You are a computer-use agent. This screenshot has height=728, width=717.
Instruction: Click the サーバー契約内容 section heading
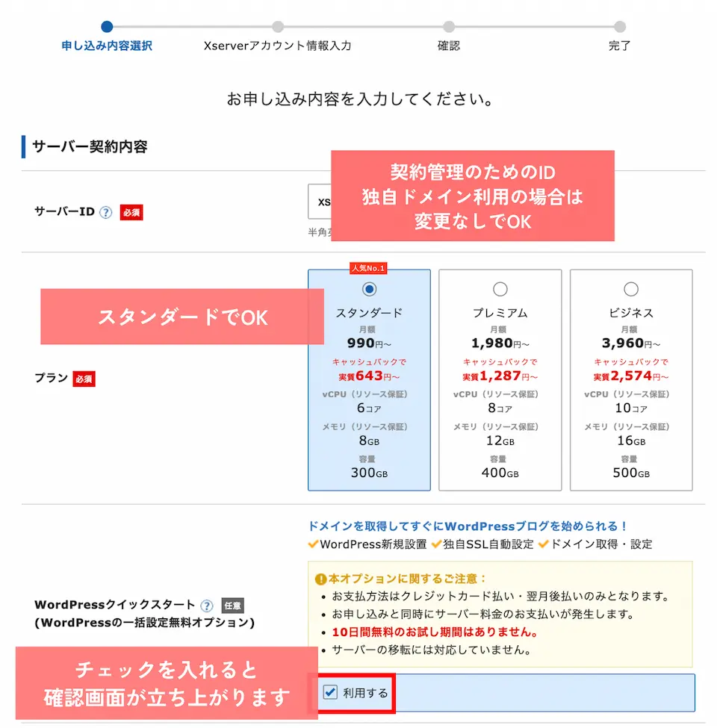tap(90, 146)
